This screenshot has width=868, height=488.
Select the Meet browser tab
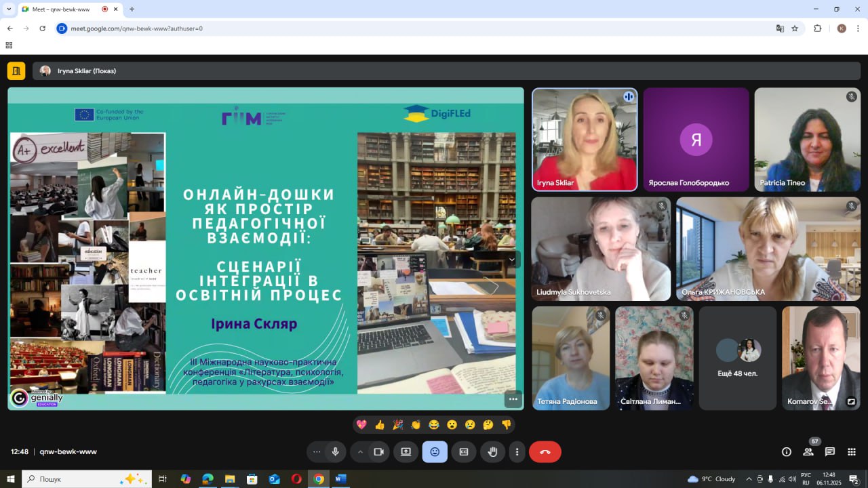(x=61, y=9)
